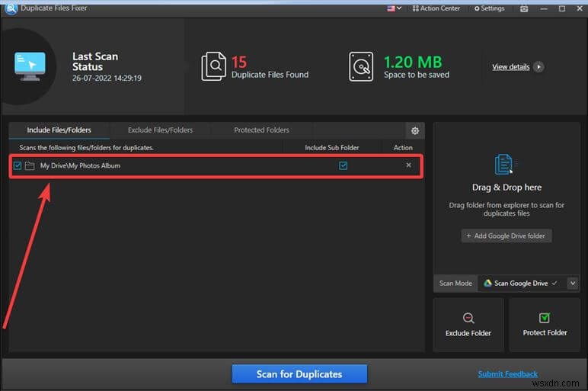
Task: Click the last scan date 26-07-2022 14:29:19
Action: pyautogui.click(x=107, y=78)
